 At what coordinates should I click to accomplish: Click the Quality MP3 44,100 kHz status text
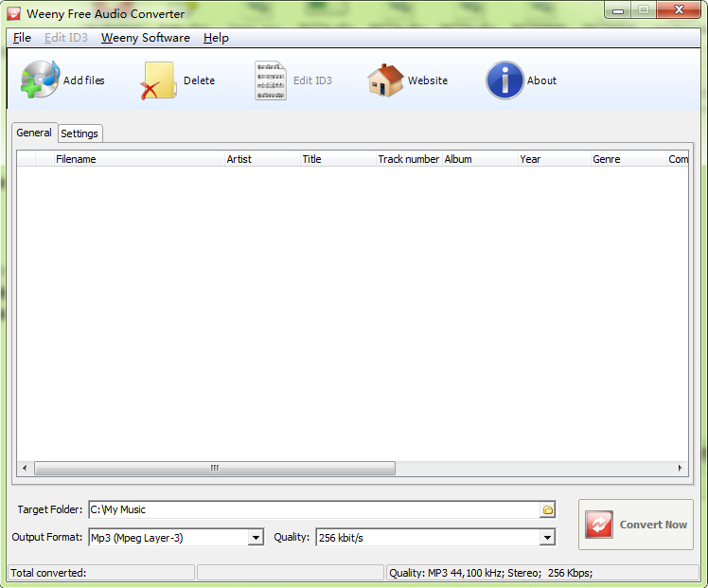pos(491,573)
